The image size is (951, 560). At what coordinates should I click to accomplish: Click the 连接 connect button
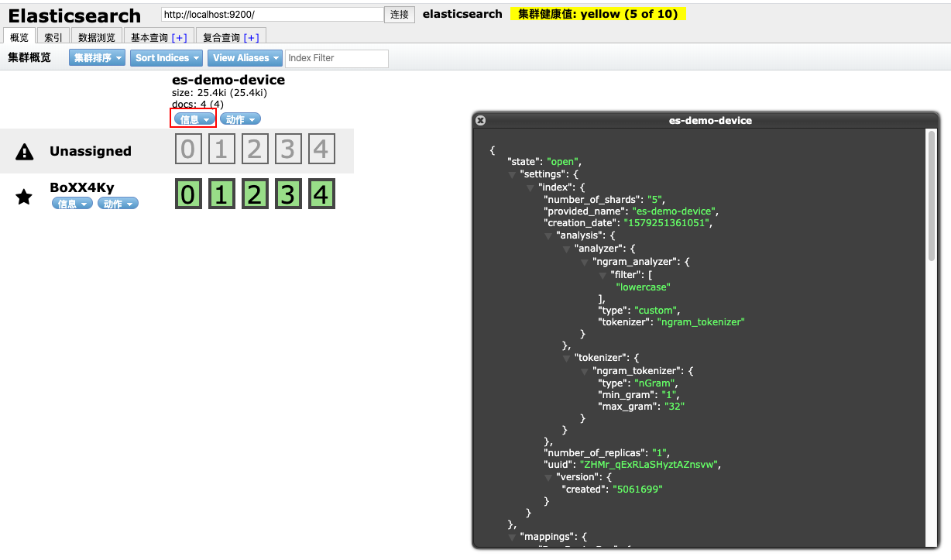(400, 15)
